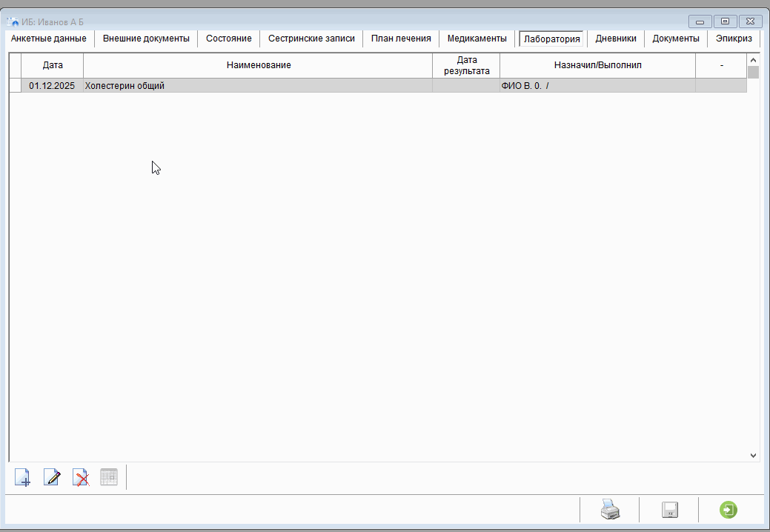Print using the printer icon
Image resolution: width=770 pixels, height=532 pixels.
[x=609, y=510]
